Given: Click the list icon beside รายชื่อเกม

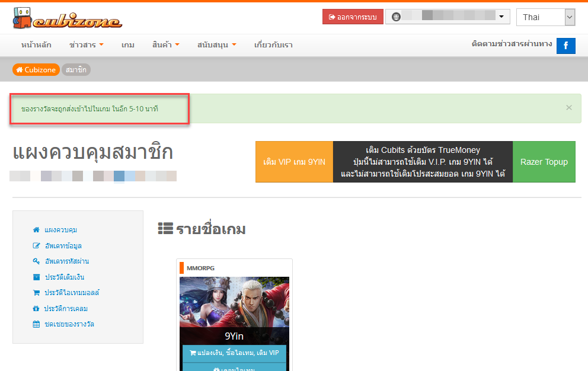Looking at the screenshot, I should [165, 228].
